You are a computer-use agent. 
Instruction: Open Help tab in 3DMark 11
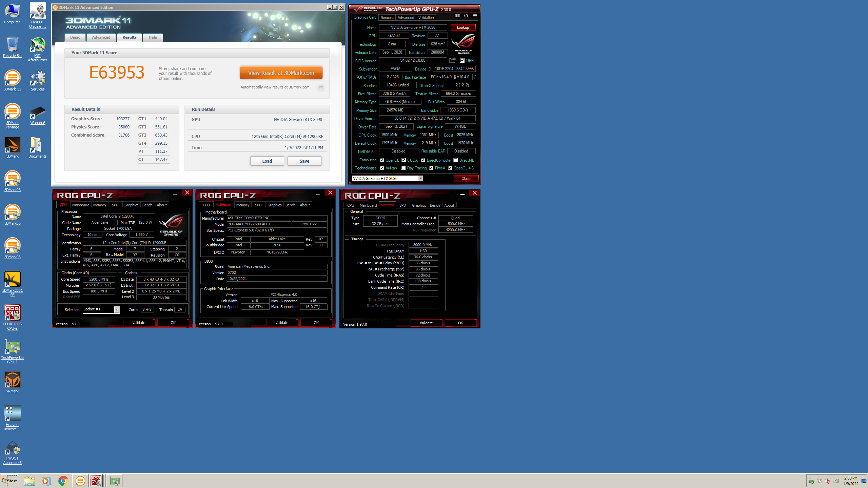[153, 37]
